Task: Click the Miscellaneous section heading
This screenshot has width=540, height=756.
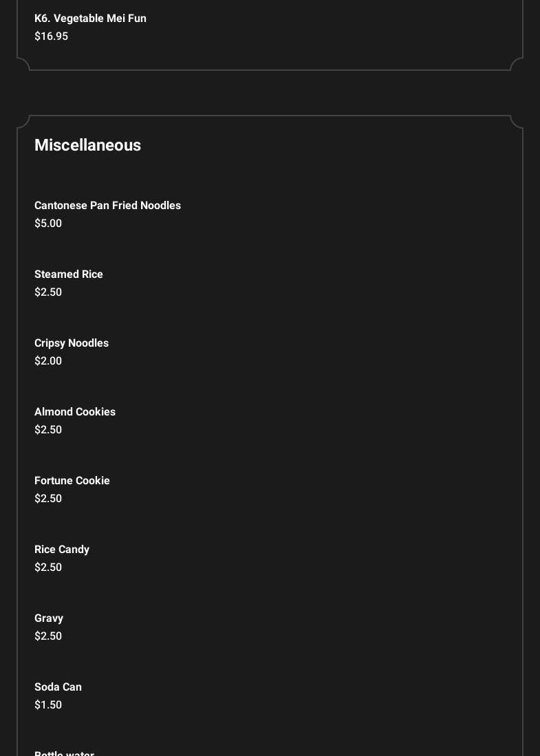Action: point(87,145)
